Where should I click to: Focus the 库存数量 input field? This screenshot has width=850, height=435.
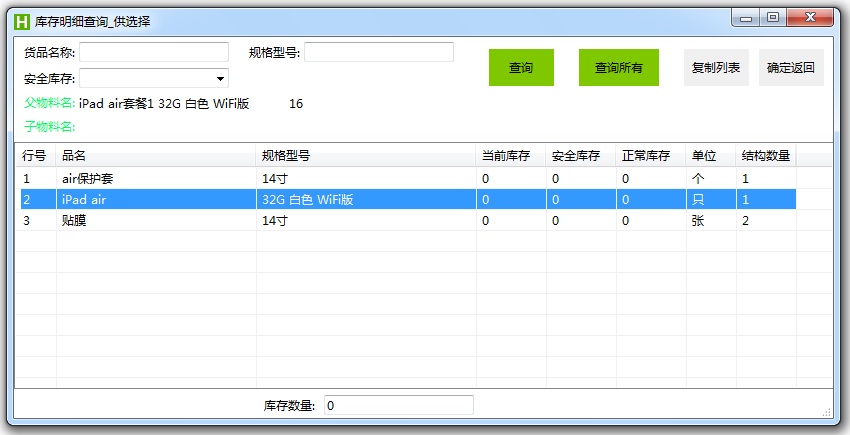coord(398,405)
